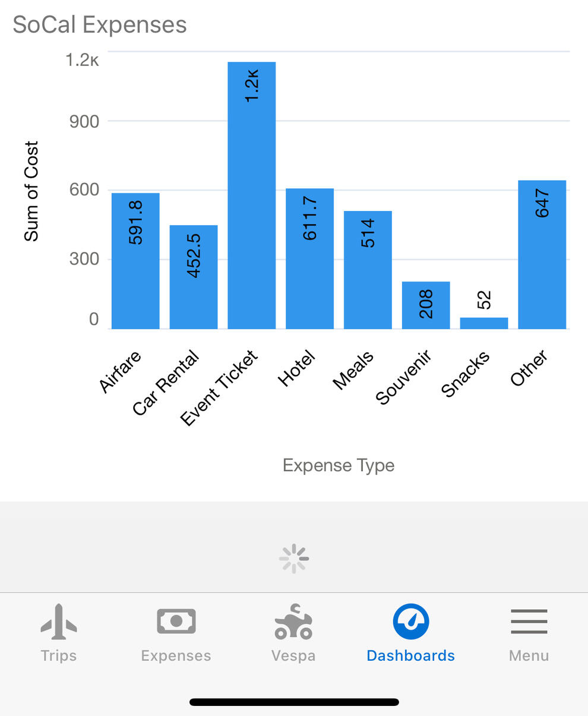
Task: Tap the Meals bar showing 514
Action: pos(368,270)
